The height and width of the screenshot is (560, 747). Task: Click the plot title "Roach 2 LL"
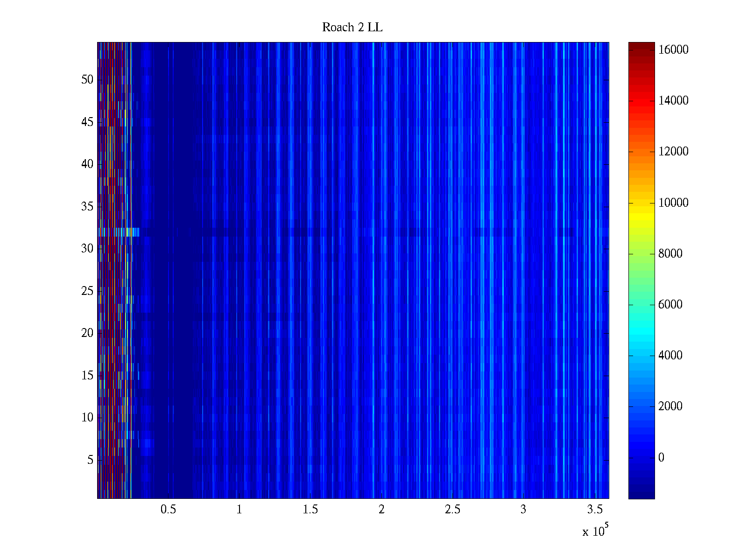coord(352,28)
